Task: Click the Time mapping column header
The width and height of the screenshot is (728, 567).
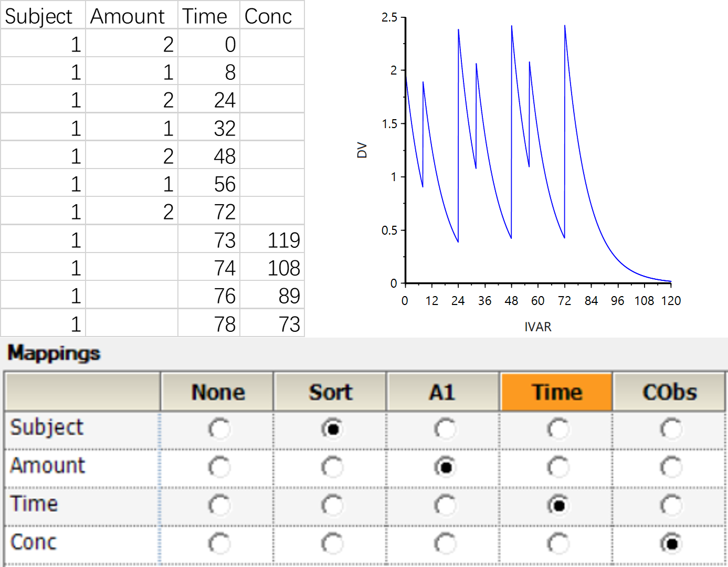Action: [557, 392]
